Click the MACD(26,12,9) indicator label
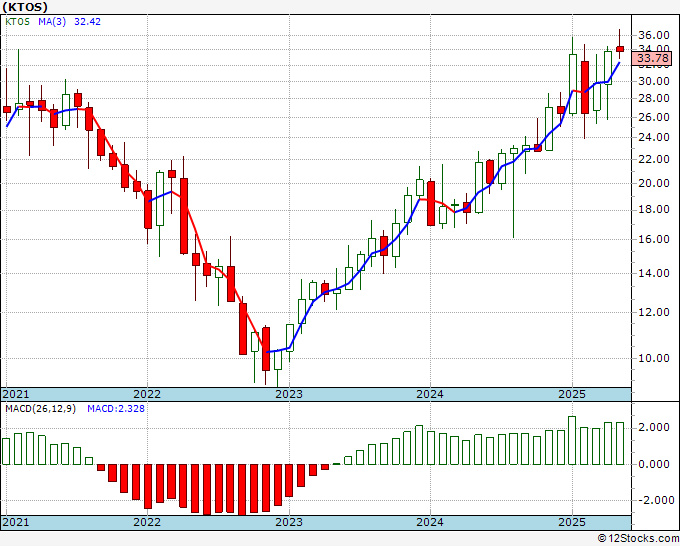 40,409
